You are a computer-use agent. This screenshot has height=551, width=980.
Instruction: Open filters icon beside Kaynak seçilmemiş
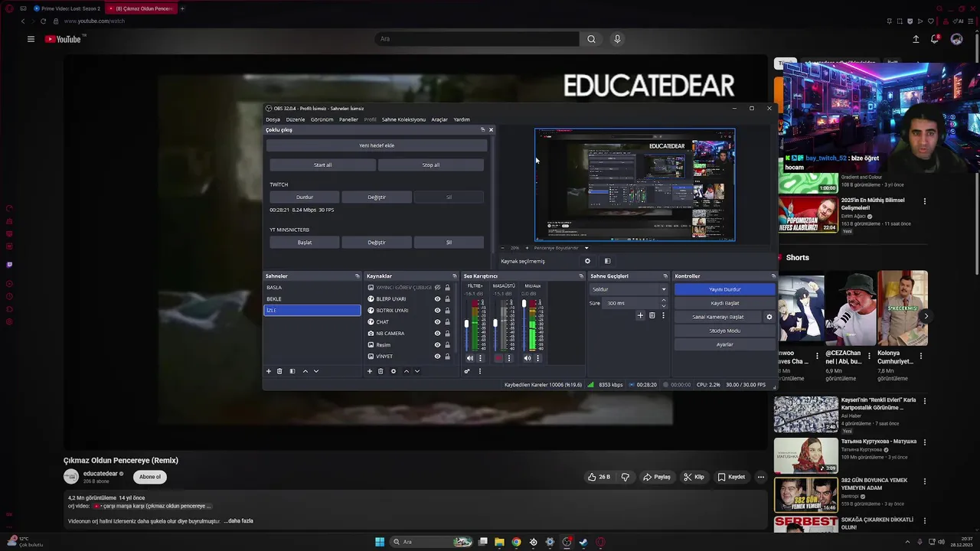coord(607,261)
